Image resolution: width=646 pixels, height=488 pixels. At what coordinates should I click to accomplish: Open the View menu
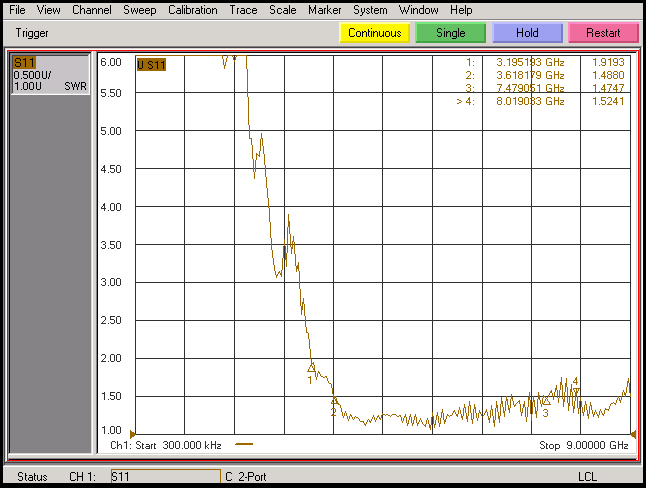pos(48,10)
